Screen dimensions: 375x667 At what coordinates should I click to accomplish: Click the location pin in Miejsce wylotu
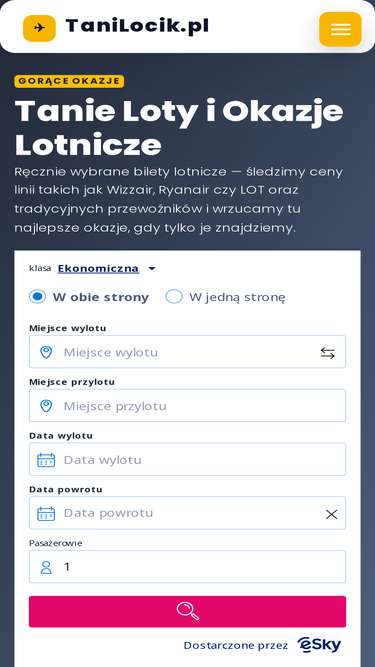click(46, 352)
